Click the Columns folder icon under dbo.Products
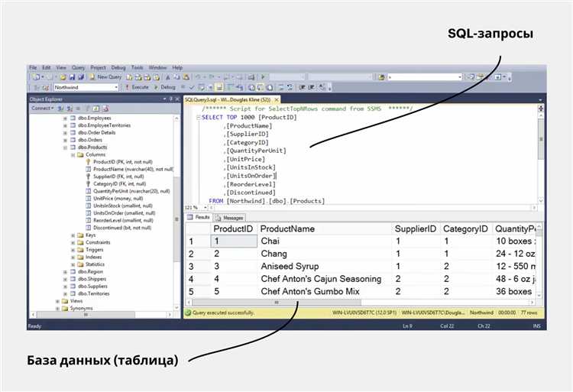Viewport: 573px width, 392px height. coord(80,154)
